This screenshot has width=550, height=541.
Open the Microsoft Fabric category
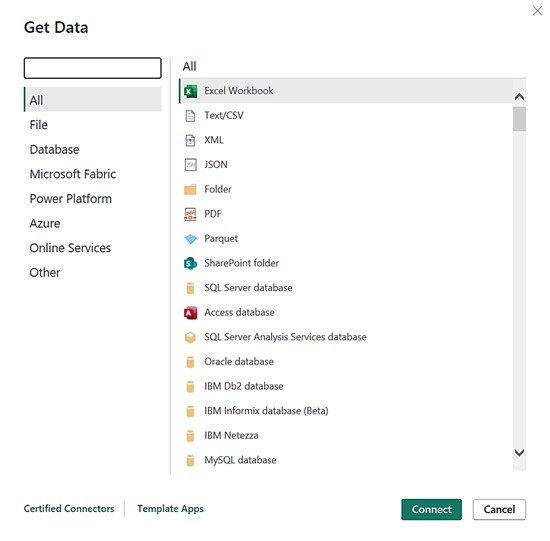click(x=73, y=174)
